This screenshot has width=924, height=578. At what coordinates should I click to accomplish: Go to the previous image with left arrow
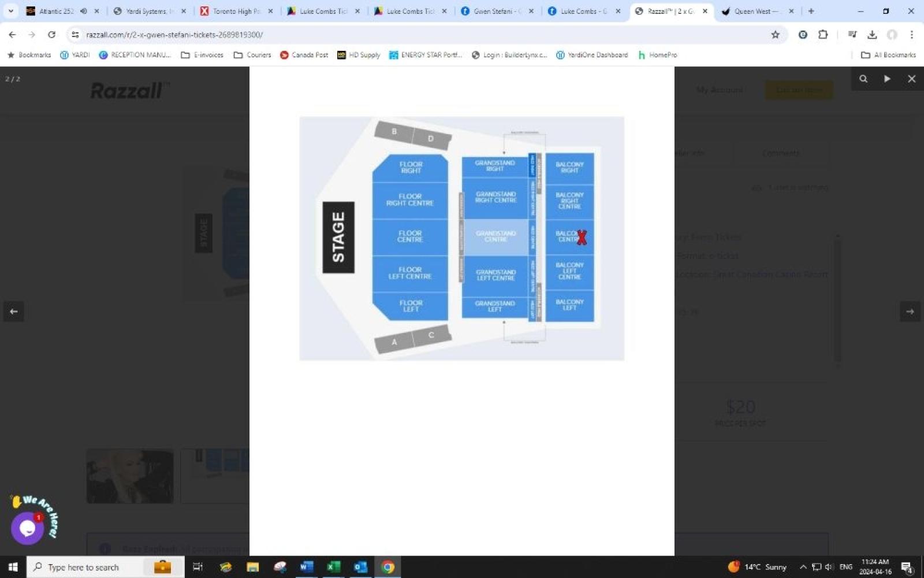13,312
